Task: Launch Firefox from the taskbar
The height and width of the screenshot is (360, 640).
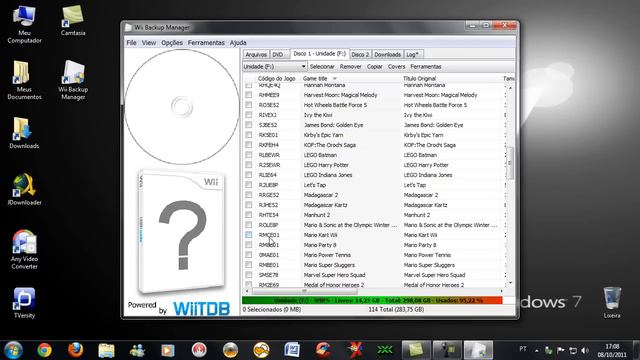Action: pyautogui.click(x=75, y=350)
